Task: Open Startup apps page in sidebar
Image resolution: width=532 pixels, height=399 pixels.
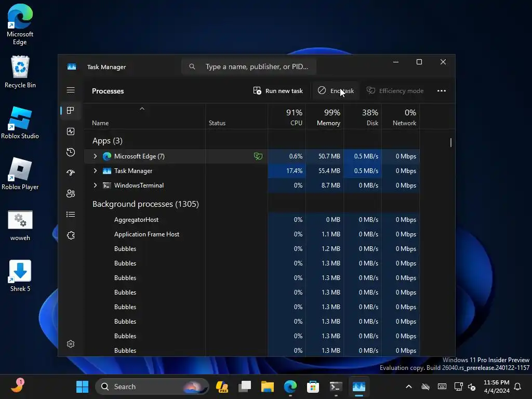Action: [x=71, y=172]
